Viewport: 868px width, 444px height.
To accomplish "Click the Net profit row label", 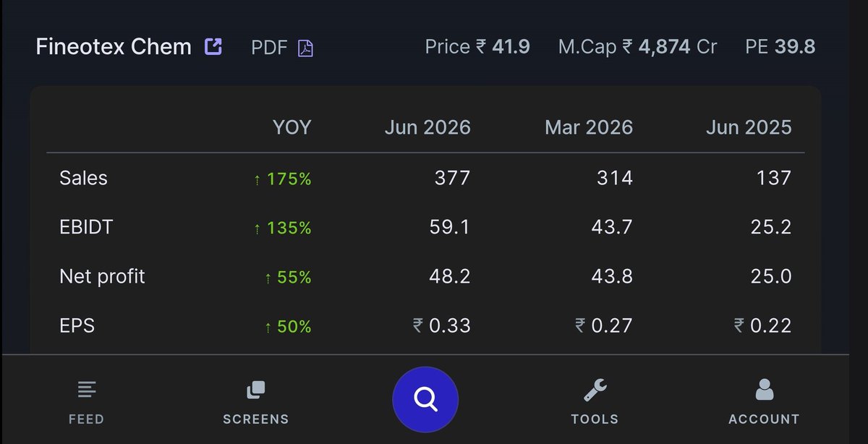I will pyautogui.click(x=102, y=277).
